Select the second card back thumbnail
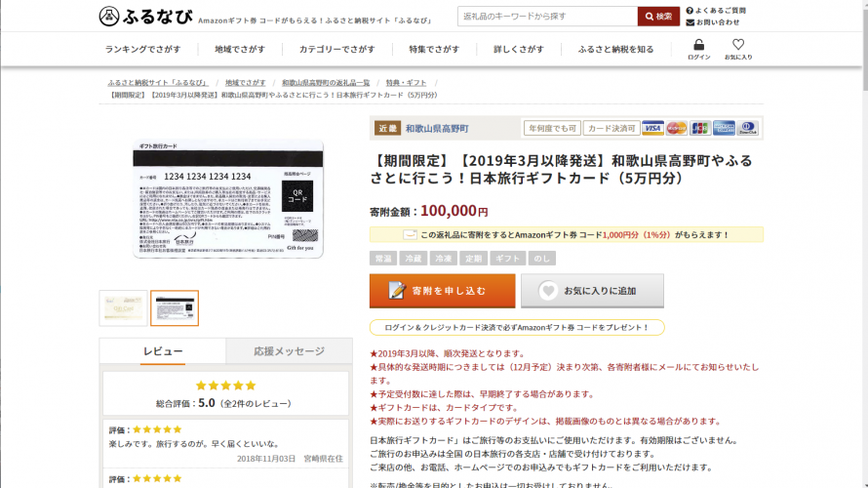Screen dimensions: 868x488 coord(175,308)
